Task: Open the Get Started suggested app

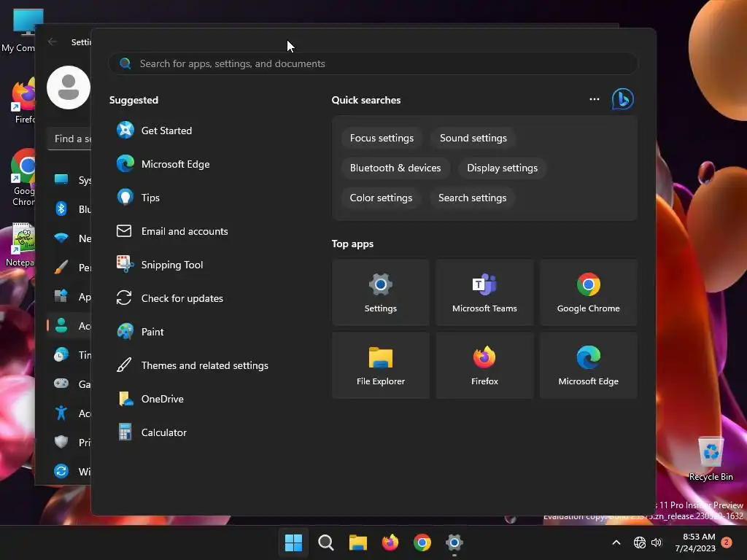Action: point(154,131)
